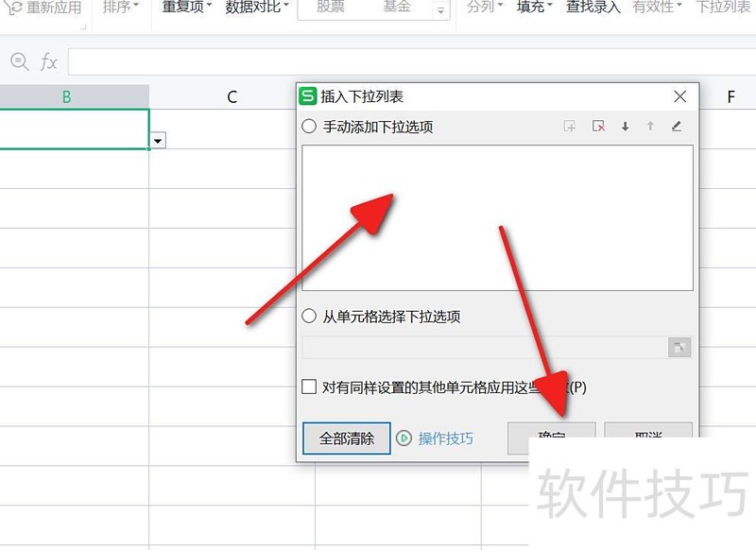Viewport: 756px width, 550px height.
Task: Check the apply settings to other cells checkbox
Action: click(x=308, y=387)
